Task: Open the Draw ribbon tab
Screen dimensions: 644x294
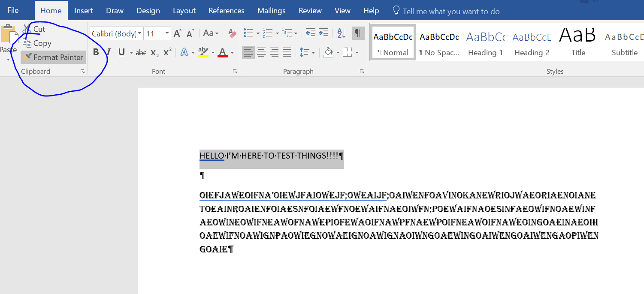Action: pos(115,10)
